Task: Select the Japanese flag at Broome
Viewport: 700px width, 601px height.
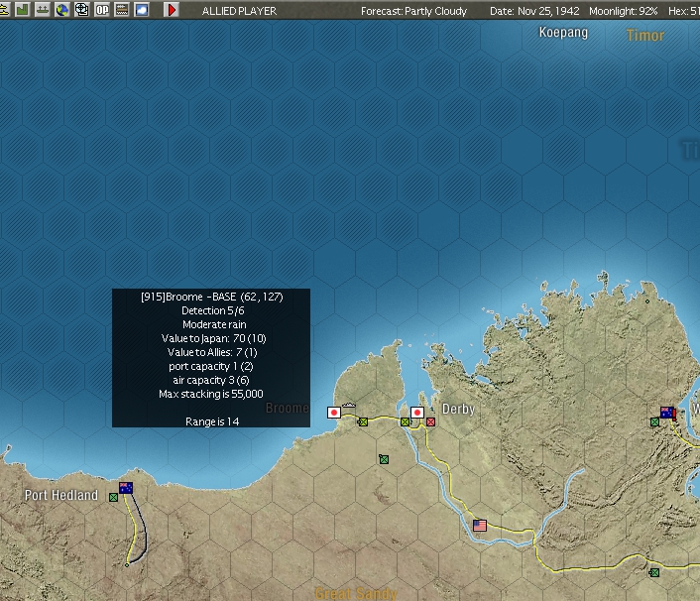Action: click(334, 413)
